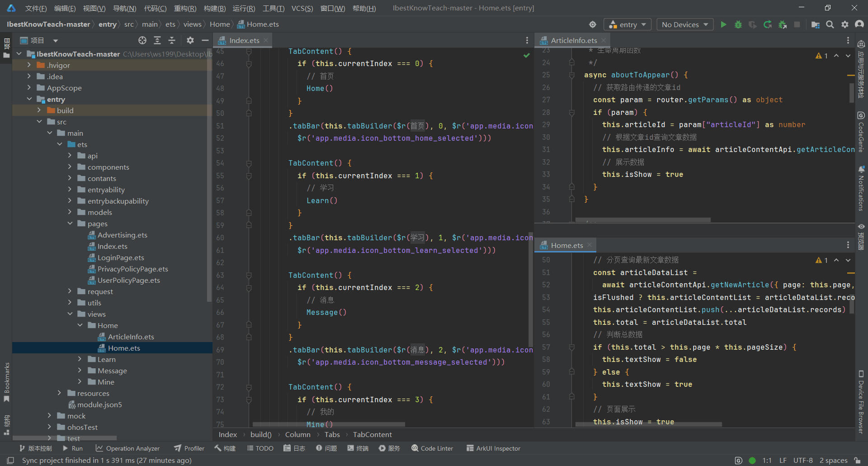This screenshot has width=868, height=466.
Task: Open the Profiler tool window
Action: [189, 448]
